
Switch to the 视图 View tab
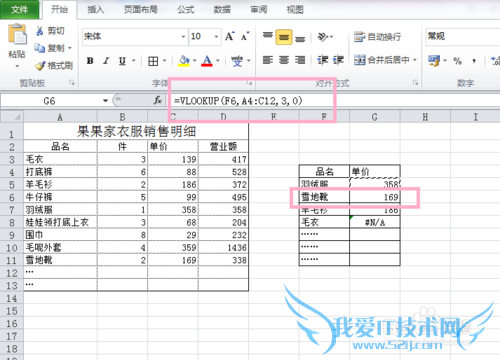[x=295, y=9]
